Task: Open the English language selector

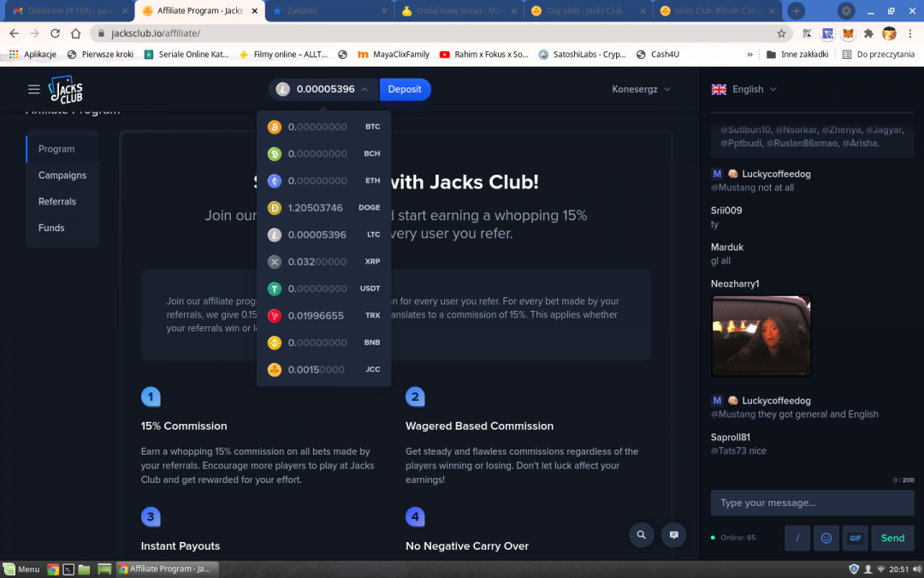Action: point(744,89)
